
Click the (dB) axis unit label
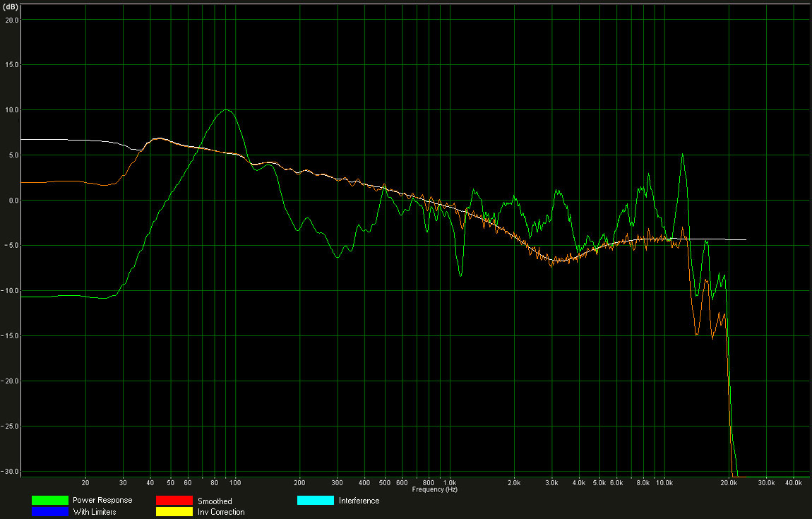(10, 5)
